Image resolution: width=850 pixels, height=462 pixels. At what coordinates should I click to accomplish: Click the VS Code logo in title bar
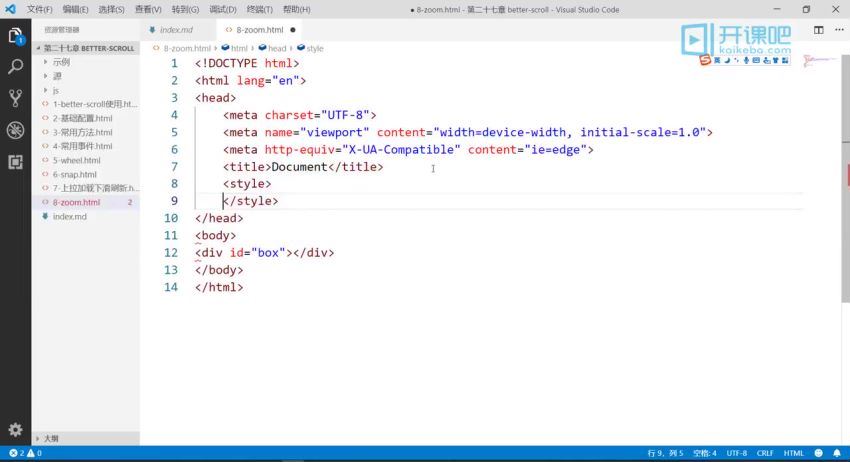coord(10,9)
